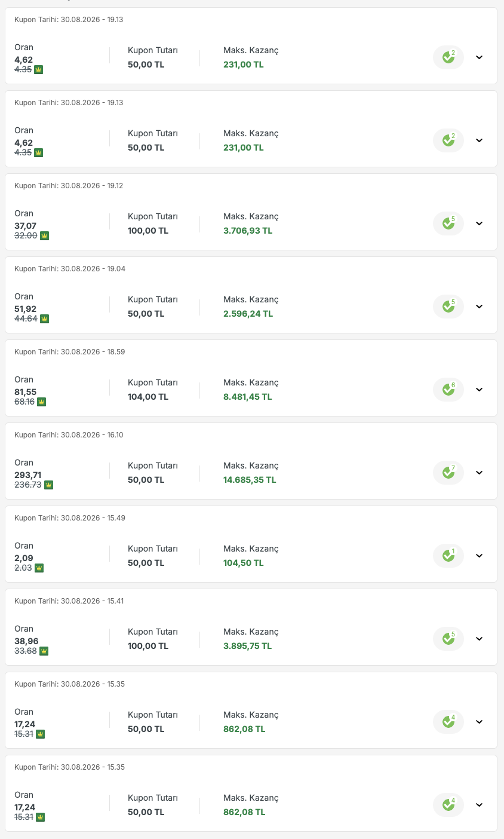Expand the coupon with odds 37,07
504x839 pixels.
(479, 223)
